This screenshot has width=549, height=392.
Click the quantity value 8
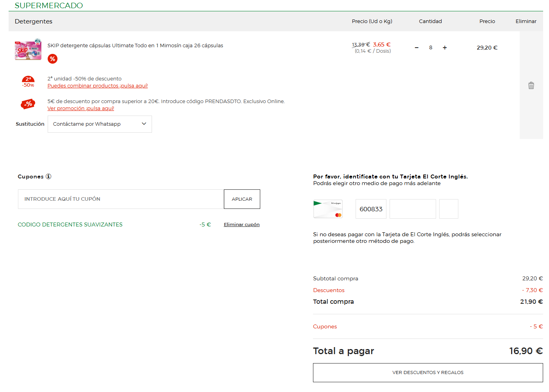[431, 48]
